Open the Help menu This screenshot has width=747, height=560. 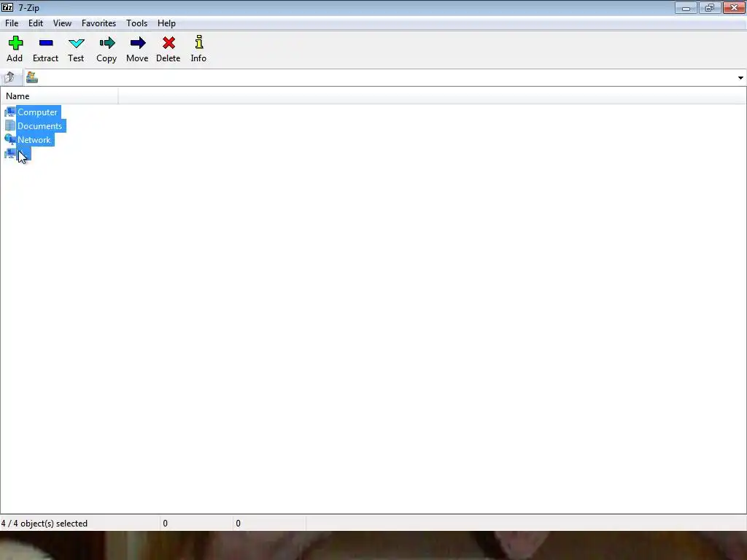(x=167, y=23)
